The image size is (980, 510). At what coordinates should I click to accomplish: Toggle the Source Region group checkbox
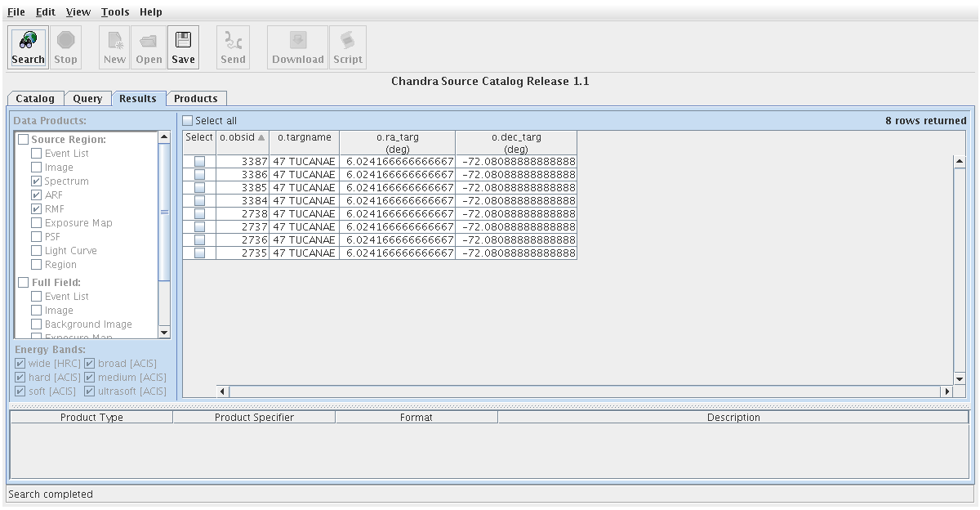click(x=23, y=140)
